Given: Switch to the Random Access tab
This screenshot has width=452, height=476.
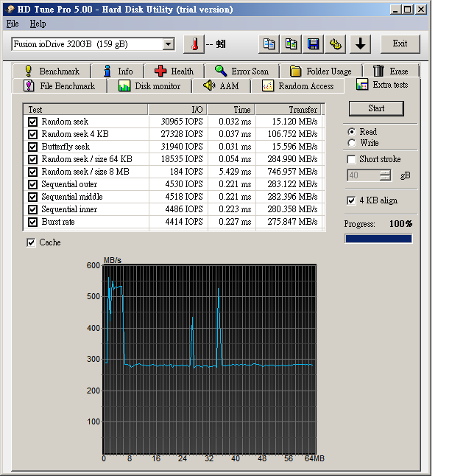Looking at the screenshot, I should click(x=297, y=86).
